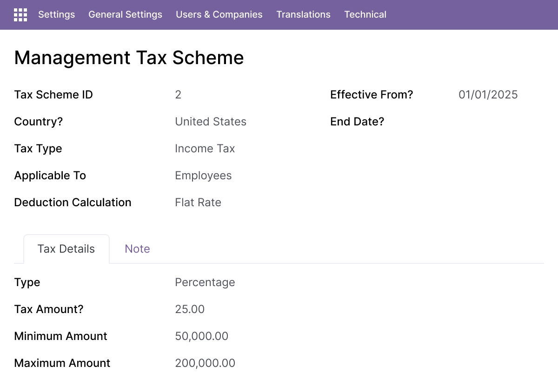The height and width of the screenshot is (392, 558).
Task: Click the Management Tax Scheme heading
Action: (x=129, y=58)
